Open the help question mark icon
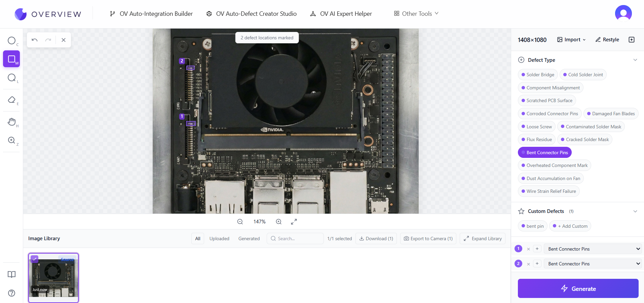The height and width of the screenshot is (303, 644). (x=11, y=293)
